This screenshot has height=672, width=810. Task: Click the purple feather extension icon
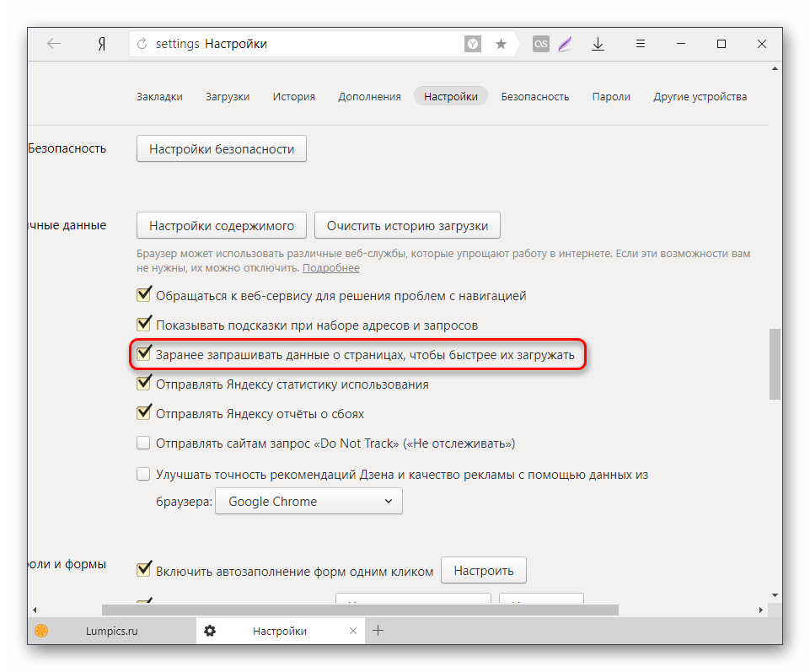click(x=565, y=44)
